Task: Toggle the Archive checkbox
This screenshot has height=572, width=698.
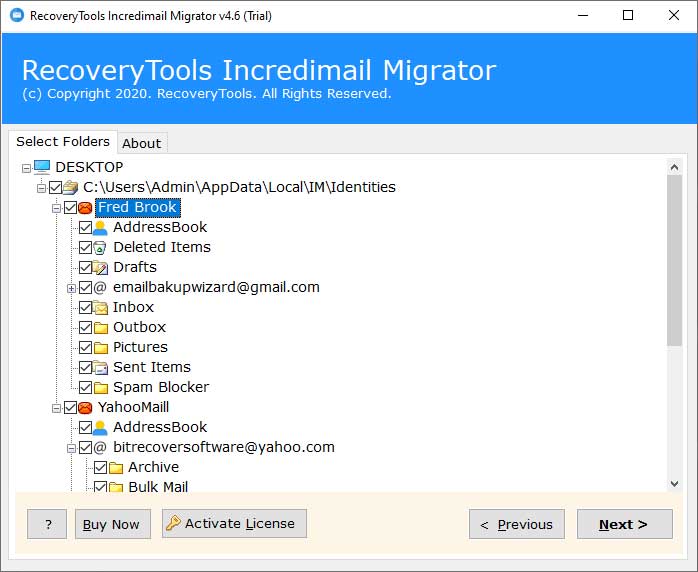Action: point(101,467)
